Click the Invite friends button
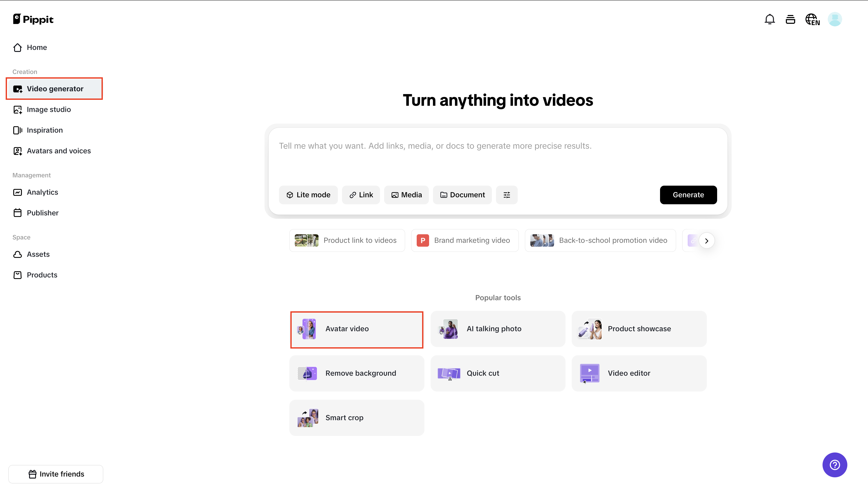Screen dimensions: 868x498 tap(56, 474)
